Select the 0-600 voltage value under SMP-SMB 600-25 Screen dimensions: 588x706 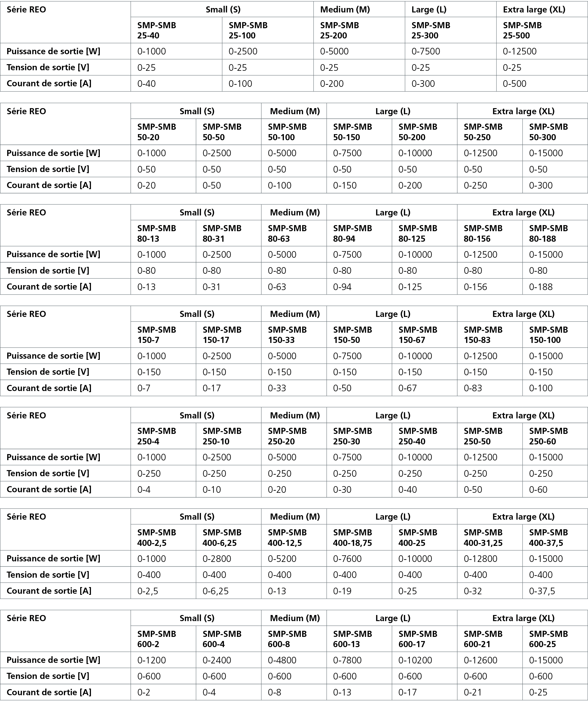(x=541, y=676)
